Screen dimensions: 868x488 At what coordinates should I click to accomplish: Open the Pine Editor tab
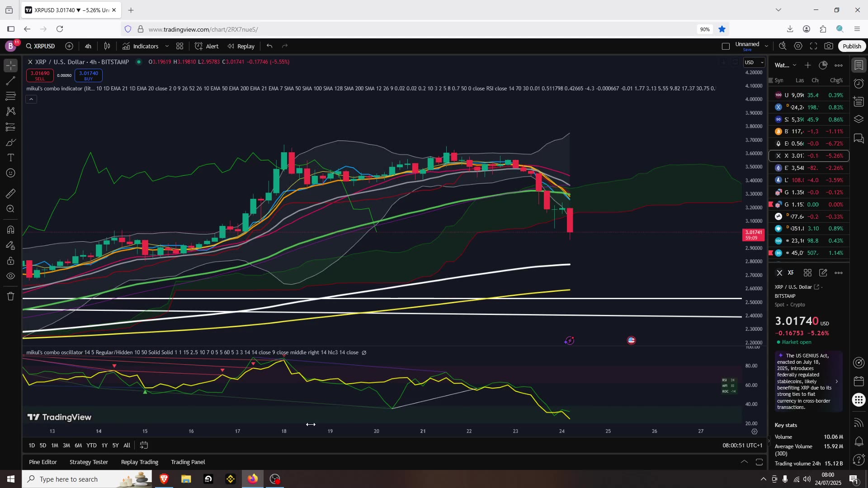click(x=43, y=462)
